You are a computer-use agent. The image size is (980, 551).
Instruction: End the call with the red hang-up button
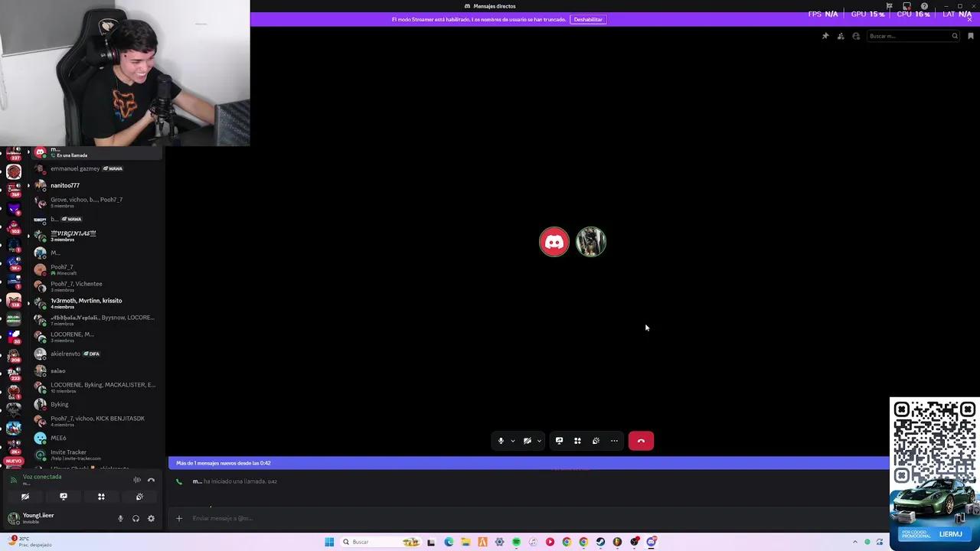click(x=641, y=440)
